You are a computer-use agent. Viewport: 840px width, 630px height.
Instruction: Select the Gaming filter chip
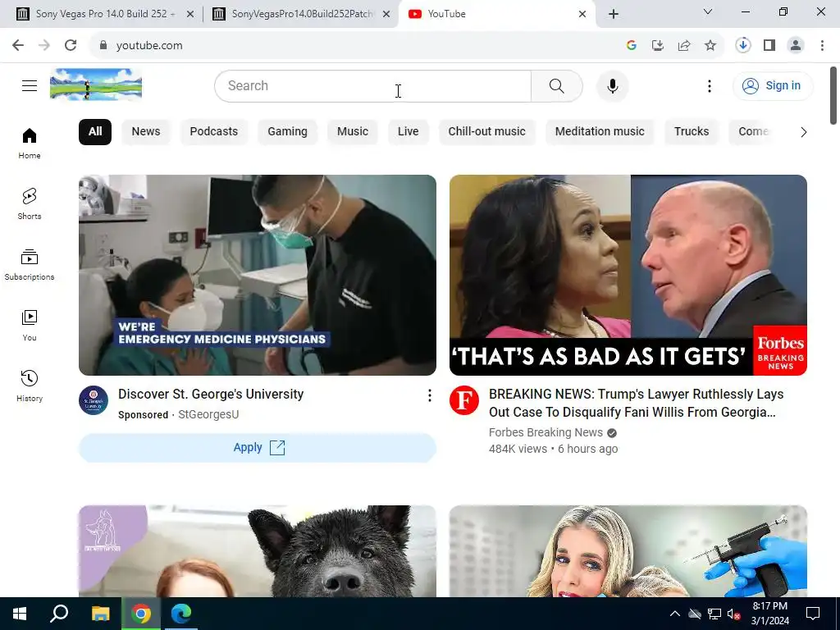coord(288,132)
